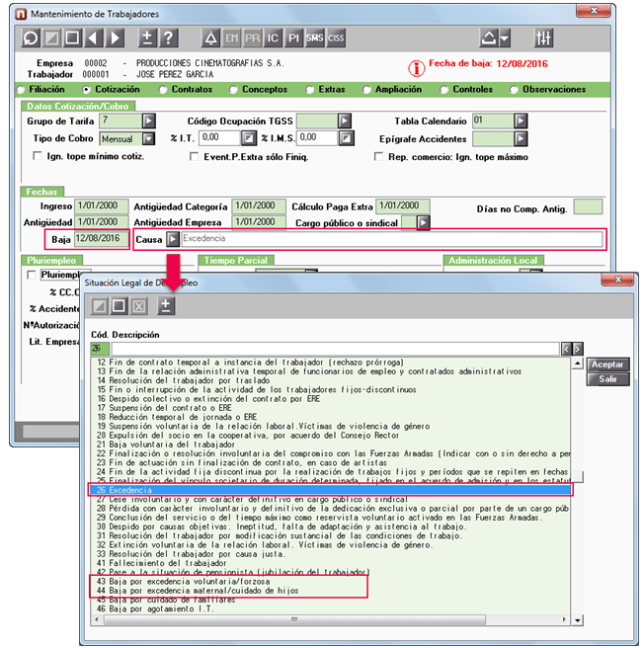Click the new square icon in Situación Legal dialog
Viewport: 644px width, 648px height.
(x=120, y=306)
